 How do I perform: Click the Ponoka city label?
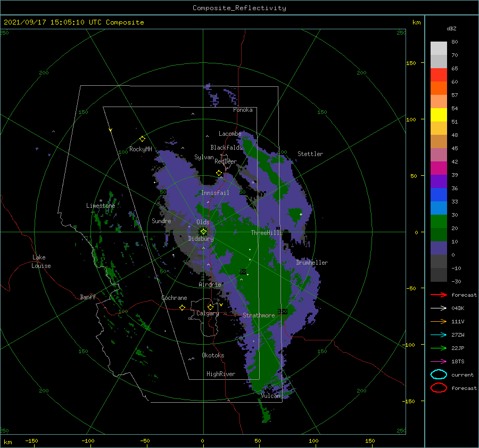coord(243,110)
